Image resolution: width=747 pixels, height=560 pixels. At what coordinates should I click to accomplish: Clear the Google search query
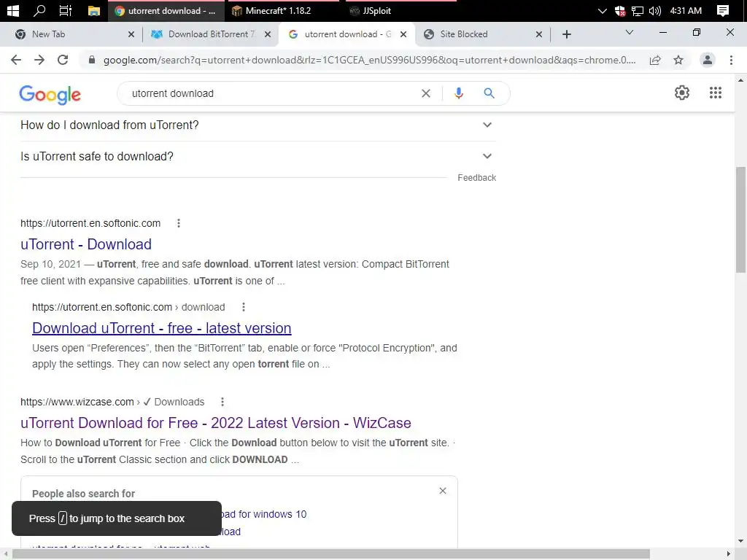pyautogui.click(x=426, y=93)
